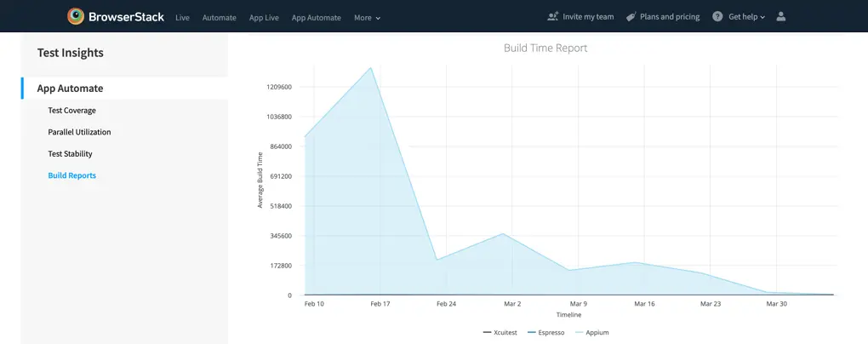This screenshot has width=868, height=344.
Task: Click the Feb 17 peak on chart
Action: [371, 67]
